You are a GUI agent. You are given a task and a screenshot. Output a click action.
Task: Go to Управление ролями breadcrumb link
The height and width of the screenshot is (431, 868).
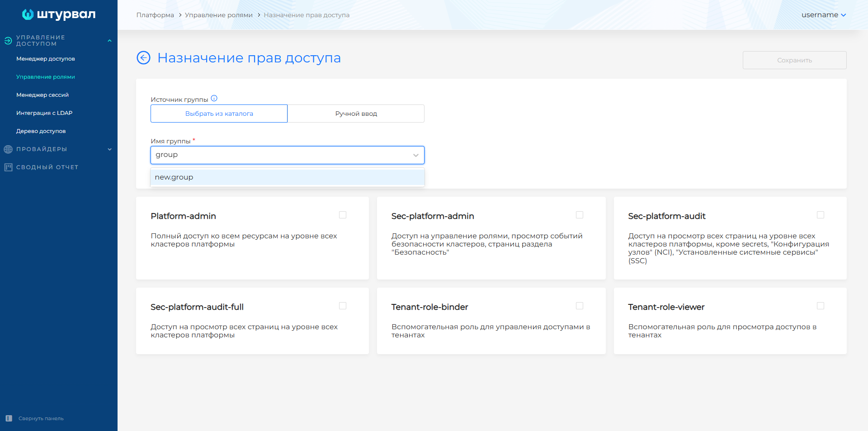(218, 15)
